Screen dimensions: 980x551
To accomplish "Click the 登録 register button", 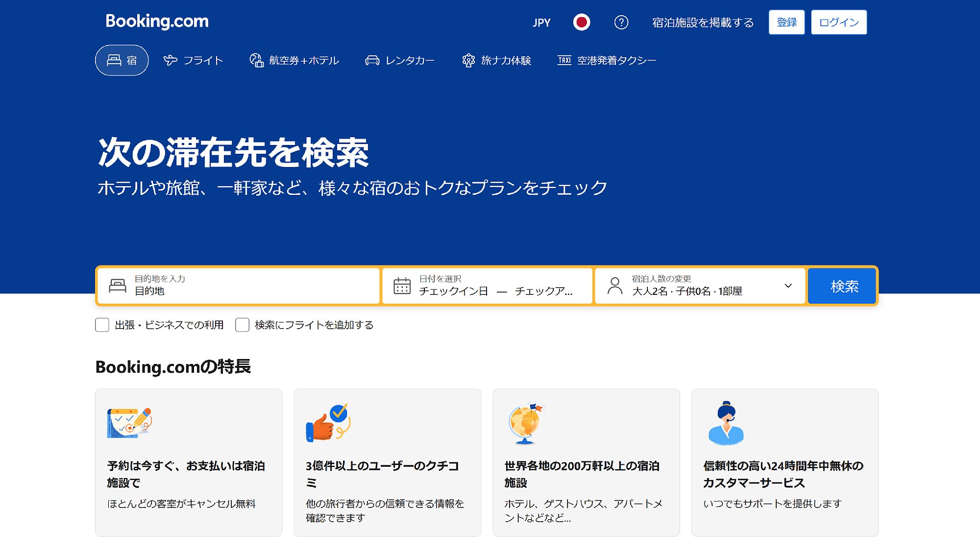I will pyautogui.click(x=786, y=22).
